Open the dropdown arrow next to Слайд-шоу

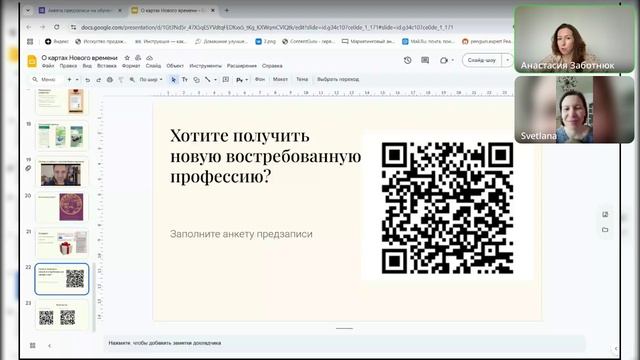click(x=507, y=60)
